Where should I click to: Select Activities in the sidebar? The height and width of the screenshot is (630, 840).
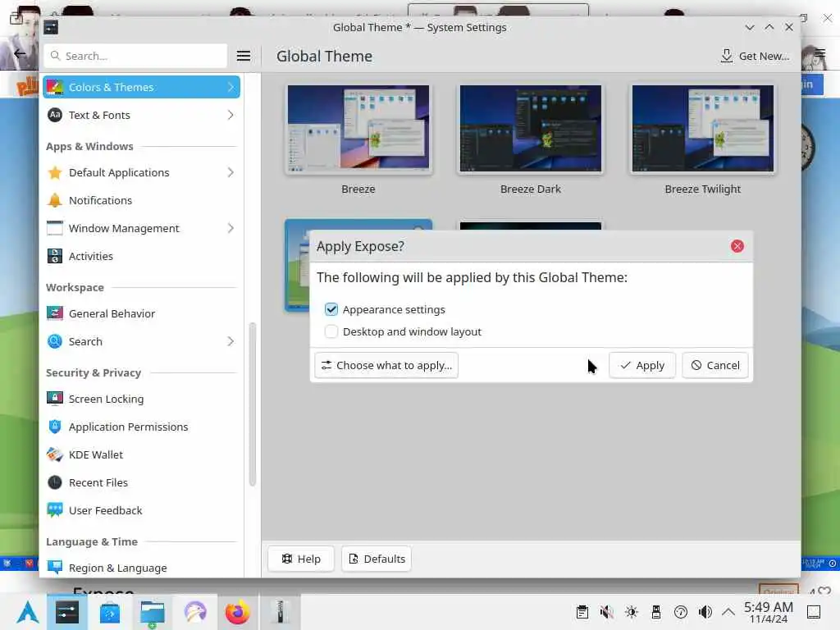(x=141, y=256)
